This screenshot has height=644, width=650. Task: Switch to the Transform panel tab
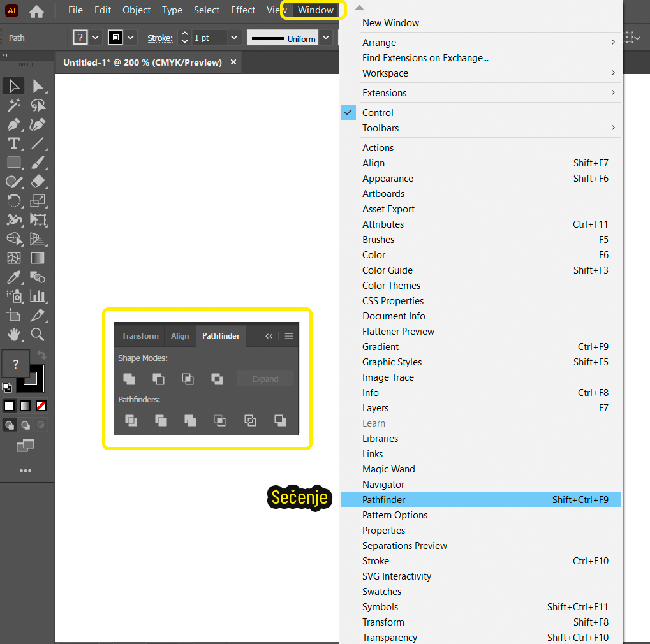[140, 336]
